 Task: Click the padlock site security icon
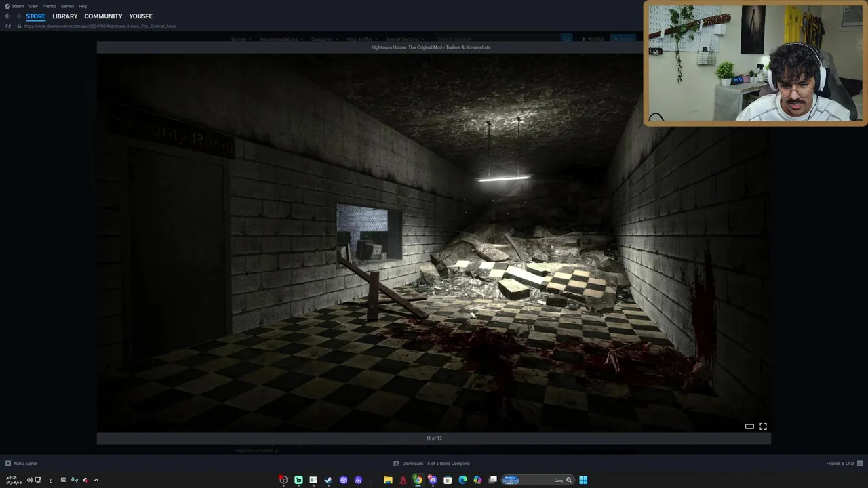pos(19,26)
